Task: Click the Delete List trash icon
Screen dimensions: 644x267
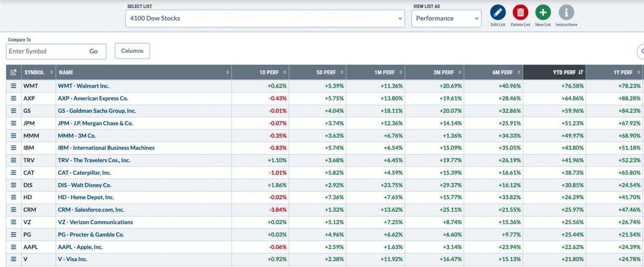Action: pyautogui.click(x=520, y=13)
